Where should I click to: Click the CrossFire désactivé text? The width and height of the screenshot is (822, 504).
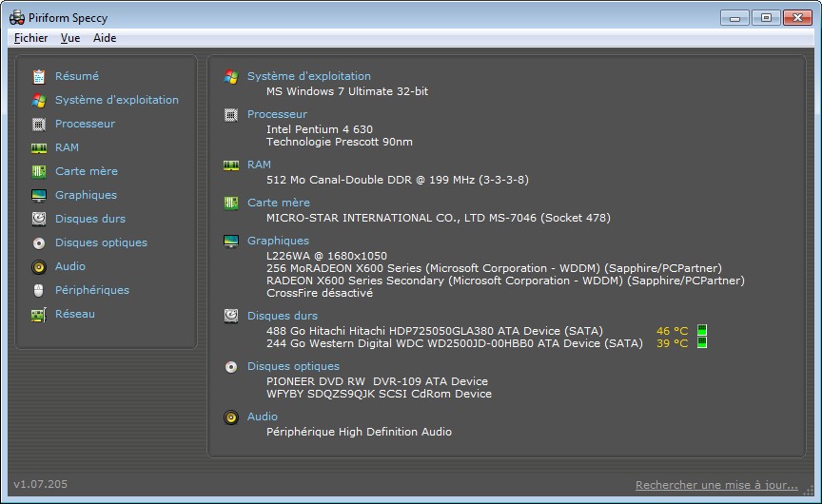(x=320, y=293)
